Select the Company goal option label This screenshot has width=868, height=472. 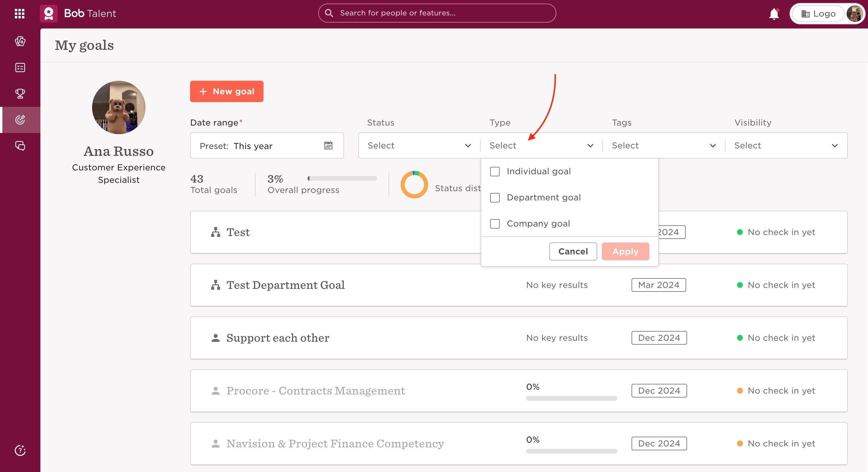[x=538, y=224]
